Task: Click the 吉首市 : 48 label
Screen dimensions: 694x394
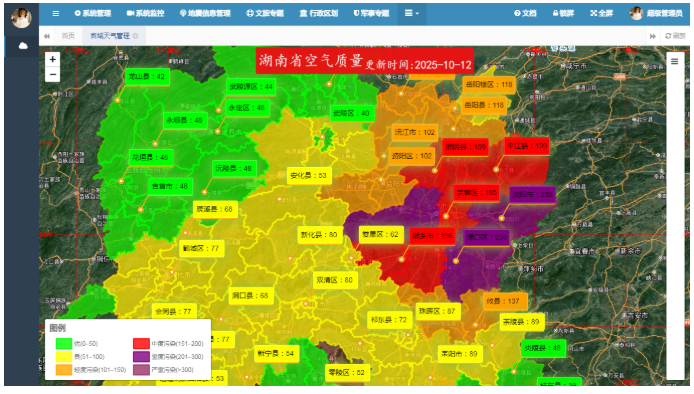Action: click(x=170, y=186)
